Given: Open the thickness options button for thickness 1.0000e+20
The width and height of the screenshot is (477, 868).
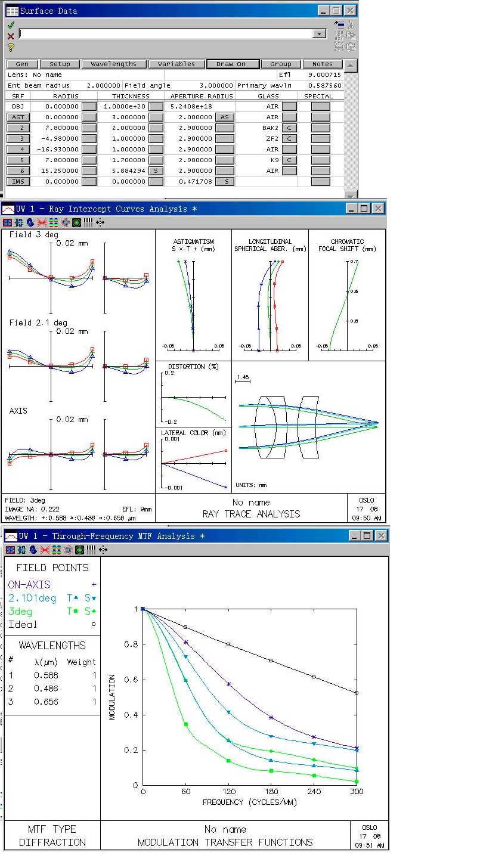Looking at the screenshot, I should (x=156, y=106).
